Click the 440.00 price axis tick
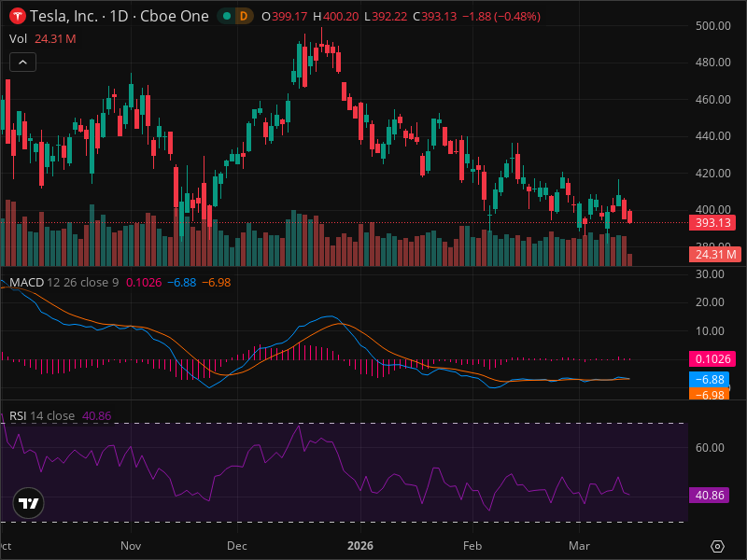The width and height of the screenshot is (747, 560). pos(712,136)
